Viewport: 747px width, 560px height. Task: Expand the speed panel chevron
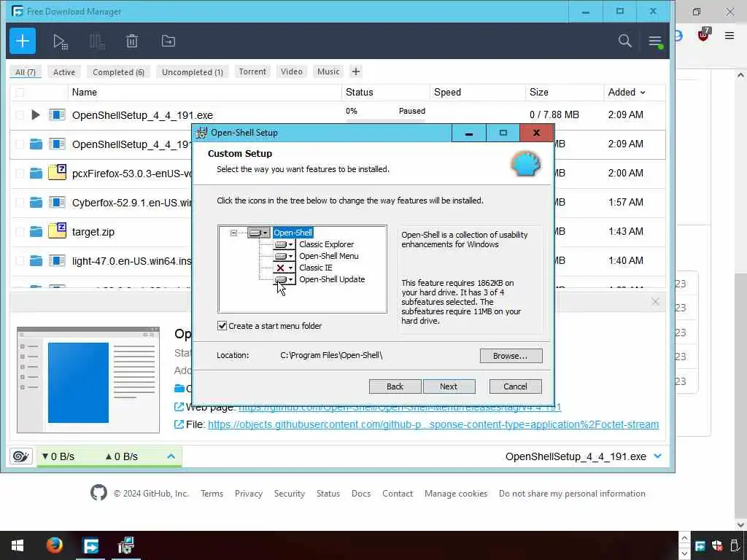(171, 456)
